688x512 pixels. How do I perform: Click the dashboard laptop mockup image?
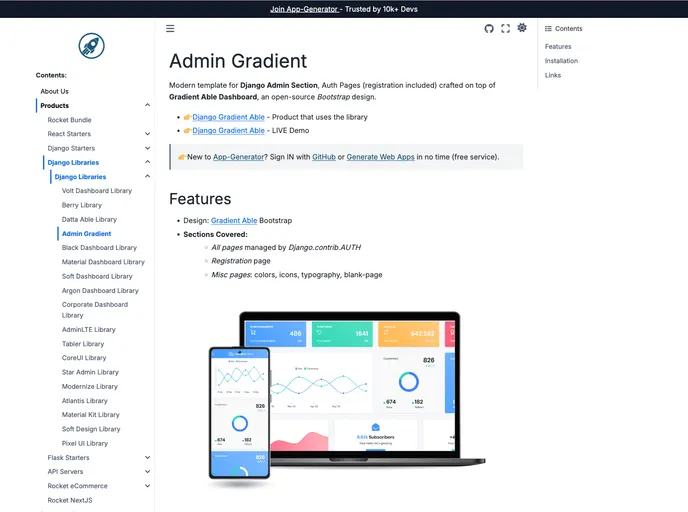pos(347,400)
